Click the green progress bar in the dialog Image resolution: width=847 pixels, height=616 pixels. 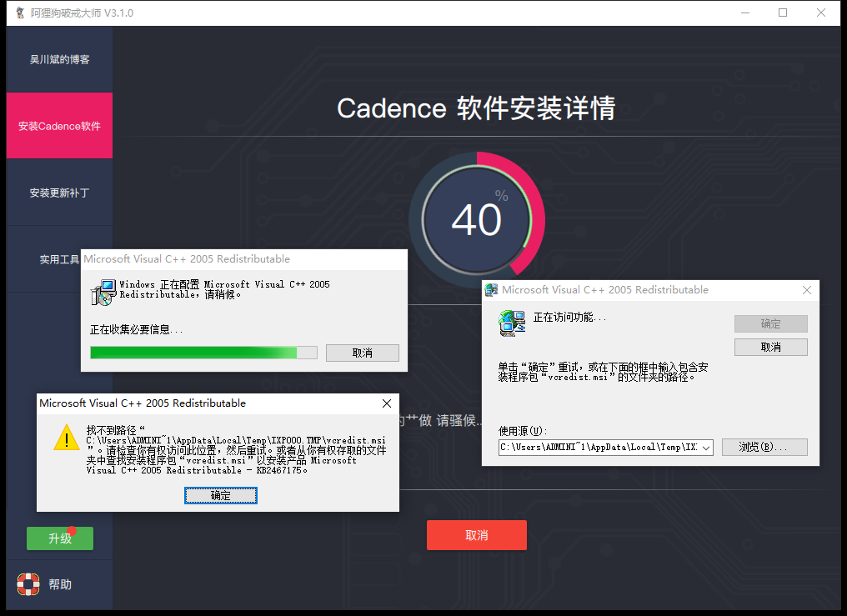coord(203,353)
